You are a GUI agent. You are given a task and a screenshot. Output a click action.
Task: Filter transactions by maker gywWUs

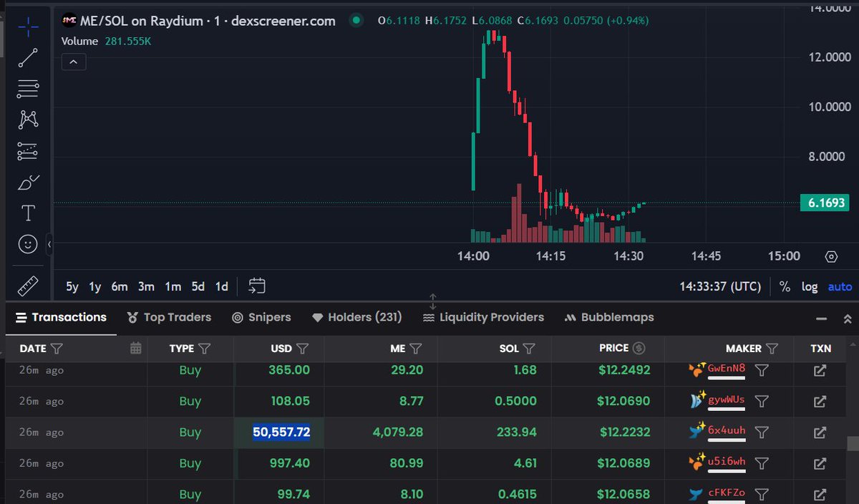click(x=762, y=401)
